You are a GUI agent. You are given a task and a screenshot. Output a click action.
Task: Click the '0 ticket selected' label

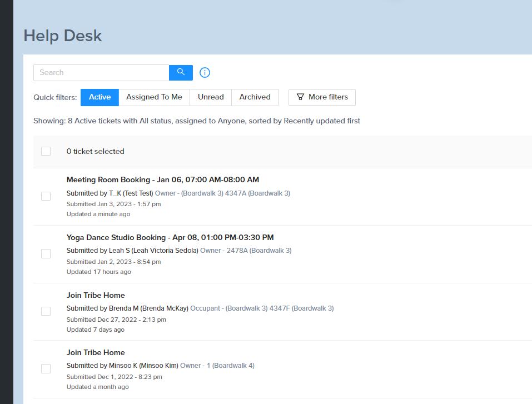[x=96, y=151]
